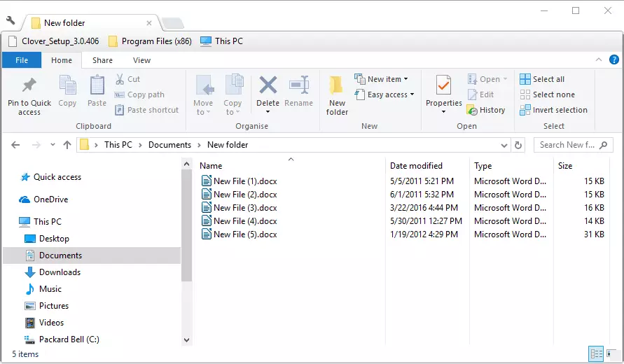Click Edit in the Open group
Image resolution: width=624 pixels, height=364 pixels.
pyautogui.click(x=480, y=94)
